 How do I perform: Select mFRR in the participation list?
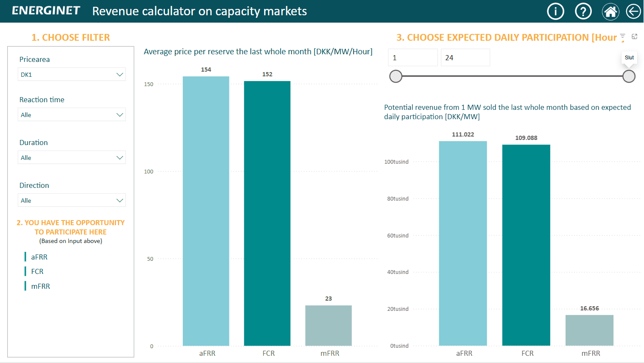(40, 286)
